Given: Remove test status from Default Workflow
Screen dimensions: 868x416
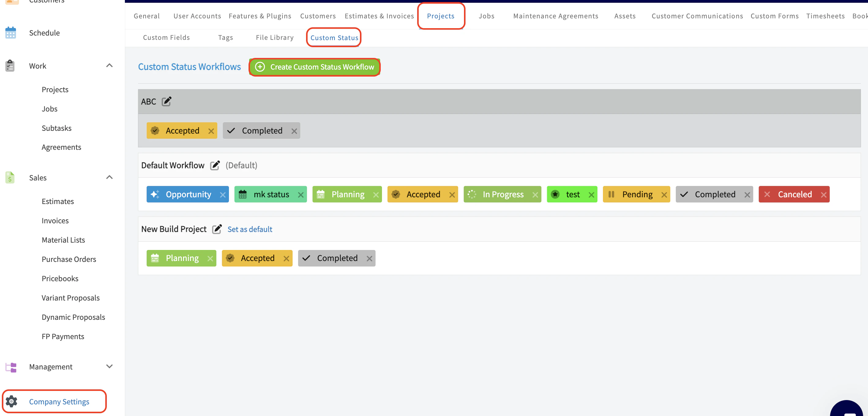Looking at the screenshot, I should (591, 195).
